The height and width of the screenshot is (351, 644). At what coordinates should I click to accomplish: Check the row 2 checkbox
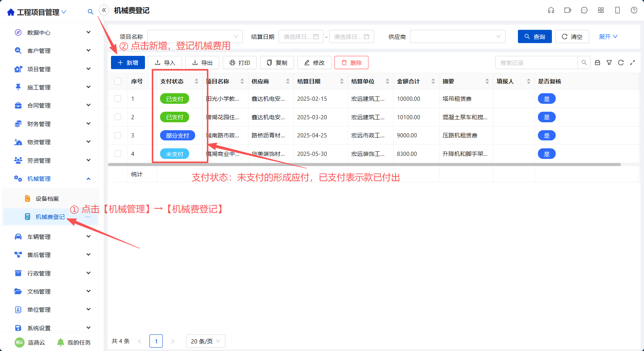(118, 117)
